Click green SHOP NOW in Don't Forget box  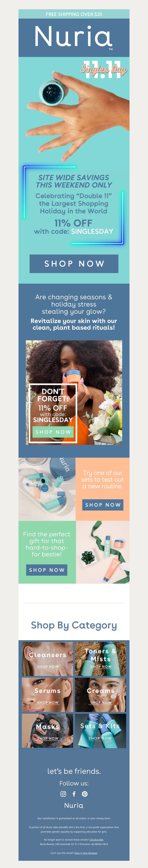tap(53, 432)
